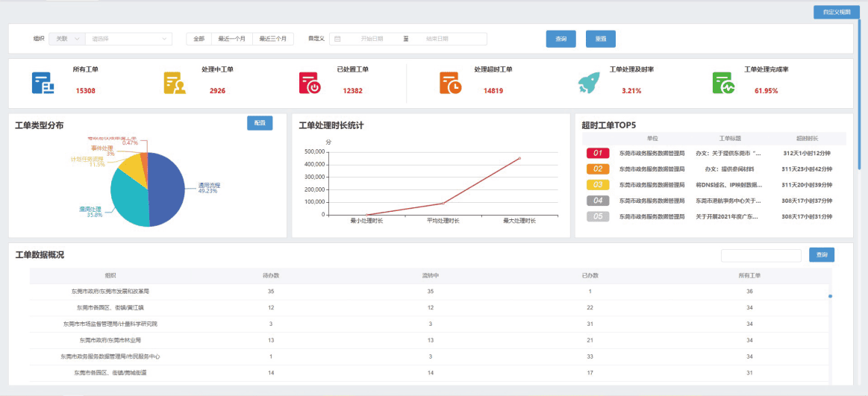The width and height of the screenshot is (868, 396).
Task: Click the 配置 button on the pie chart
Action: (x=260, y=123)
